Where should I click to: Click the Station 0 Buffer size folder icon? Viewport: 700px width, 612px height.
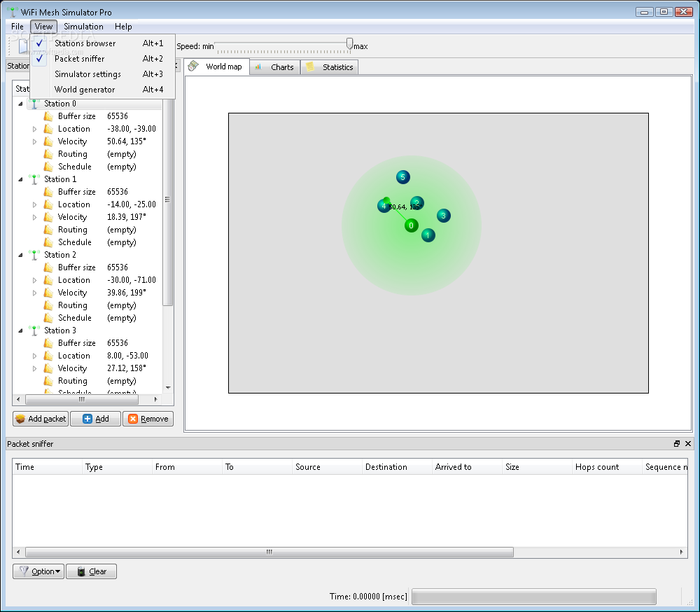pos(48,116)
